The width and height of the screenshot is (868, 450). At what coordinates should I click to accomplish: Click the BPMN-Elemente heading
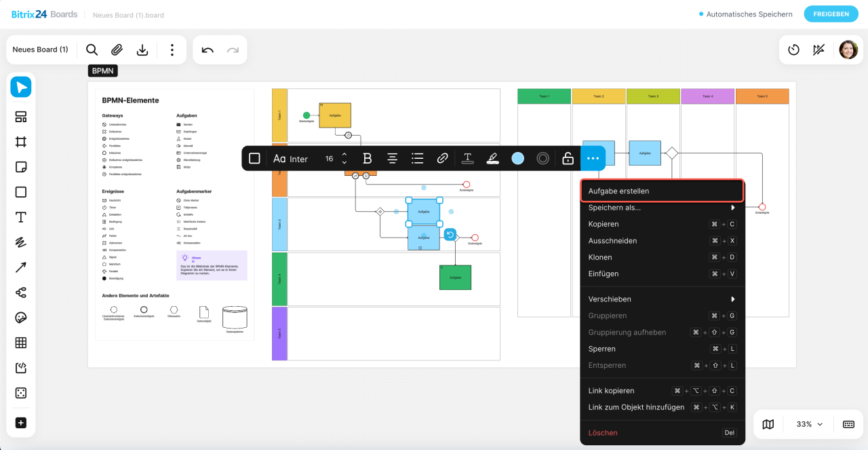click(130, 100)
